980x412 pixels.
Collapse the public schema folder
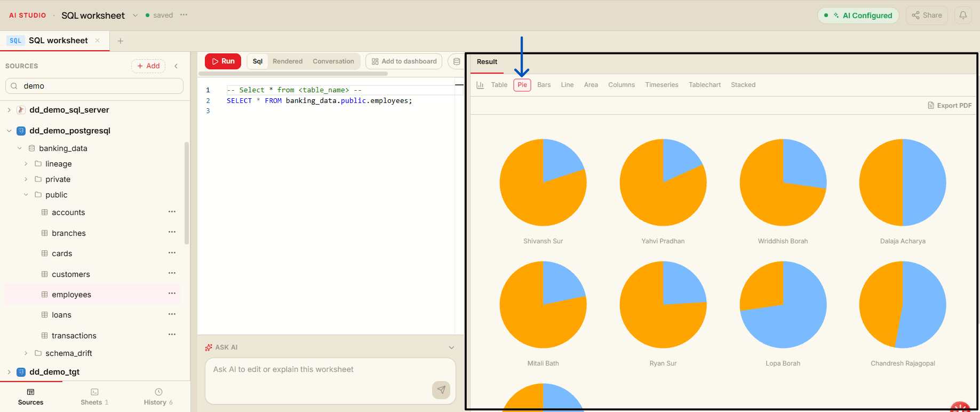(x=26, y=195)
